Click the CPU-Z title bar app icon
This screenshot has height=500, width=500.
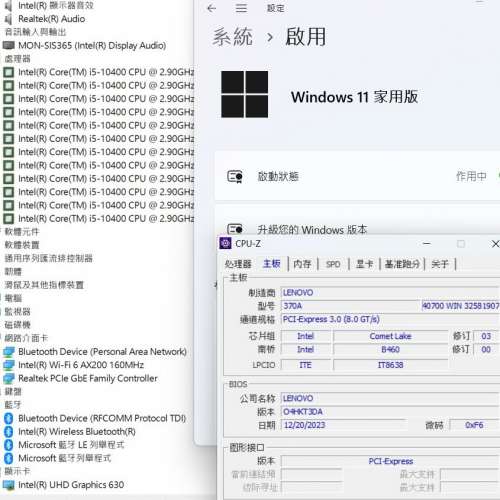point(225,244)
